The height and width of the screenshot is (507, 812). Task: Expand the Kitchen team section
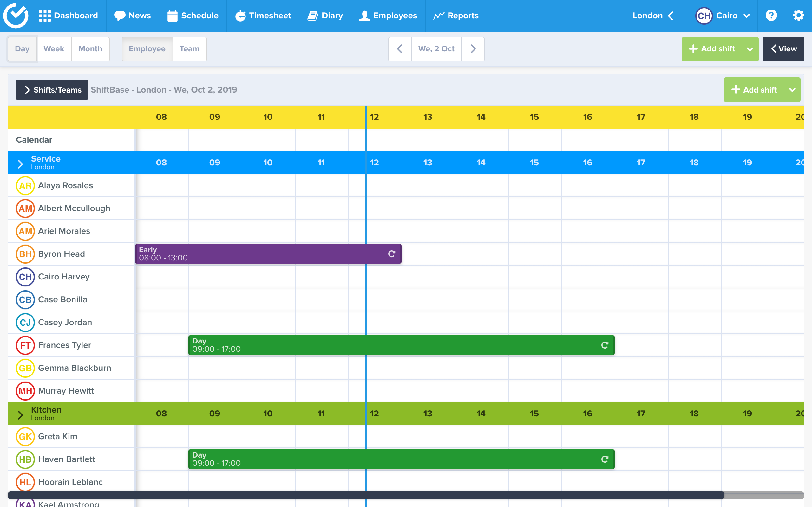point(20,414)
